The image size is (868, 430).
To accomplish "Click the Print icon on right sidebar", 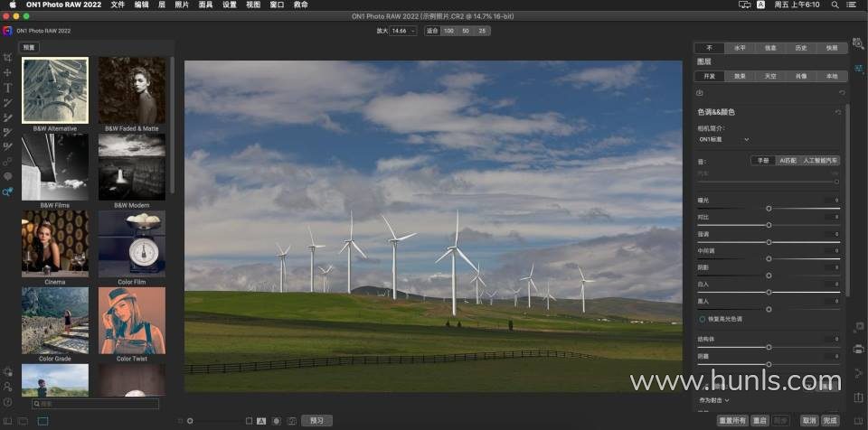I will (x=858, y=349).
